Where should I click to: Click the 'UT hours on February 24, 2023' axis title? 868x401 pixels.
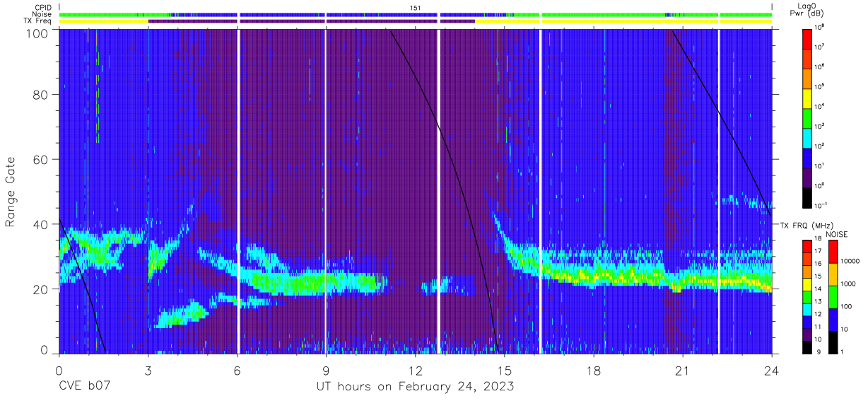pyautogui.click(x=414, y=387)
